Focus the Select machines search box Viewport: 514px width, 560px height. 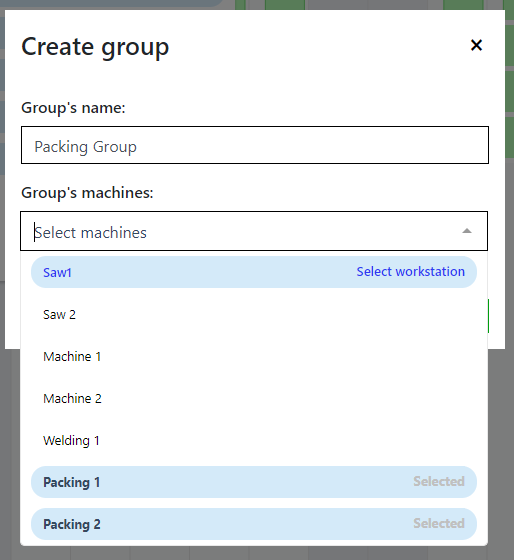point(243,232)
